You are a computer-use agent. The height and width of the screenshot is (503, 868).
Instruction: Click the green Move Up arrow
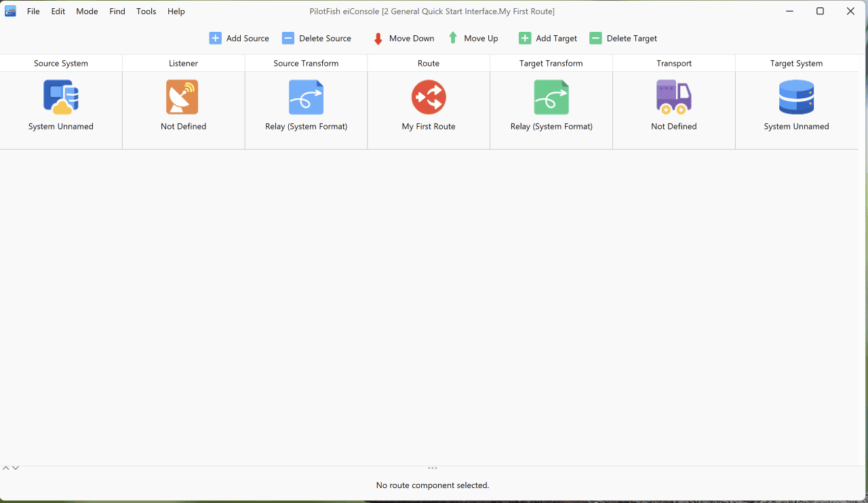(x=453, y=38)
